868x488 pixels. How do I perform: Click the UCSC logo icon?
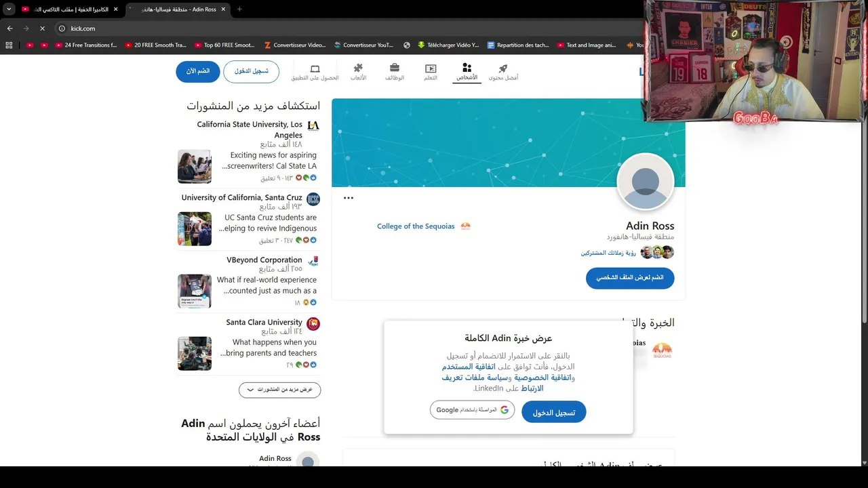click(x=313, y=199)
